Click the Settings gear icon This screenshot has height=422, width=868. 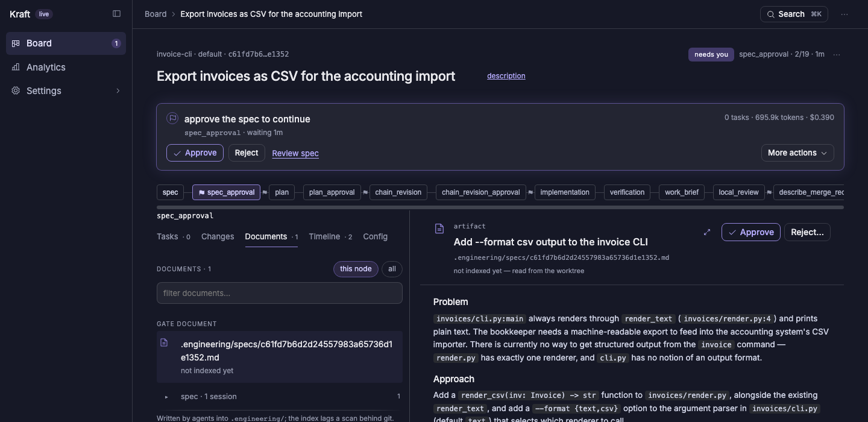click(16, 91)
